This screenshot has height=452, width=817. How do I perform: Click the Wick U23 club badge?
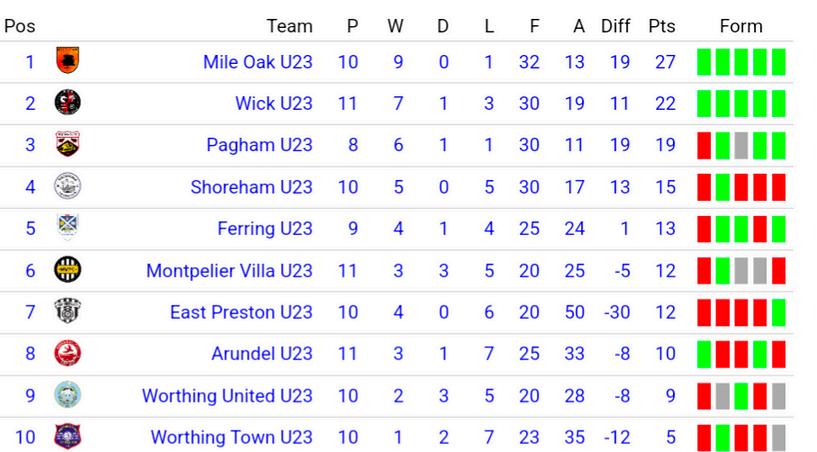click(x=67, y=102)
